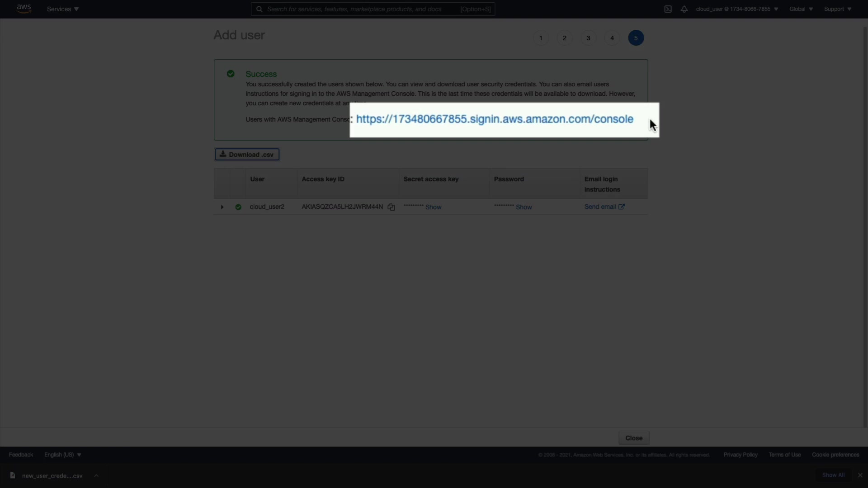Click in the services search field
The width and height of the screenshot is (868, 488).
[x=362, y=9]
